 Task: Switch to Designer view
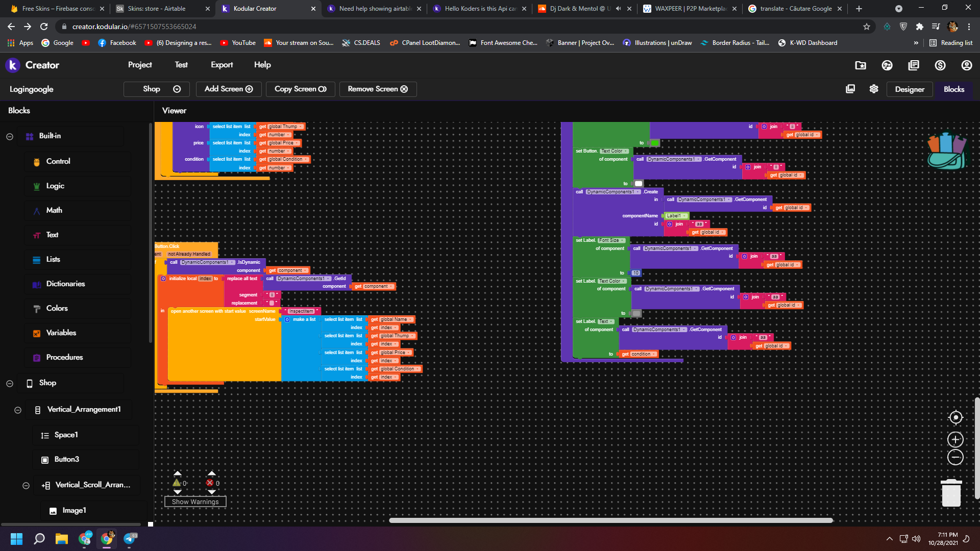pos(909,89)
